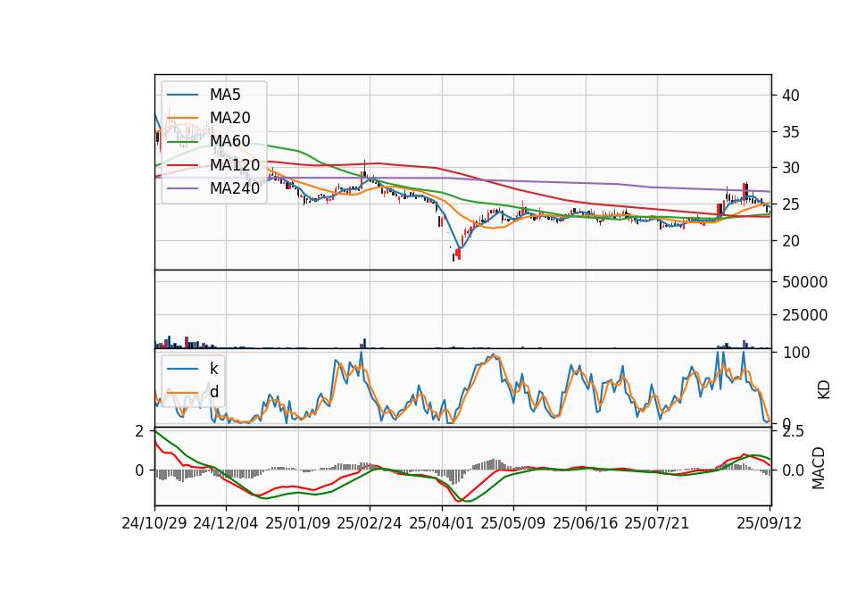The height and width of the screenshot is (616, 857).
Task: Click the 25/09/12 date label
Action: tap(770, 523)
